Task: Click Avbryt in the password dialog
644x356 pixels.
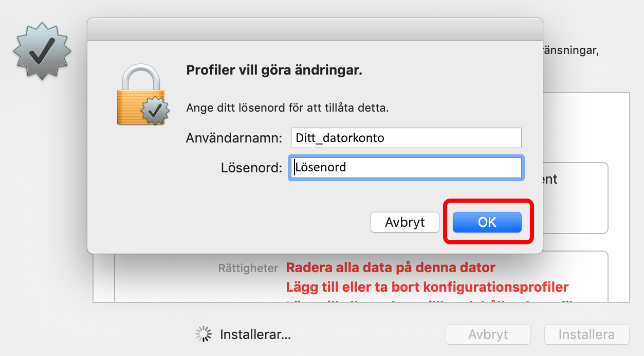Action: [x=405, y=222]
